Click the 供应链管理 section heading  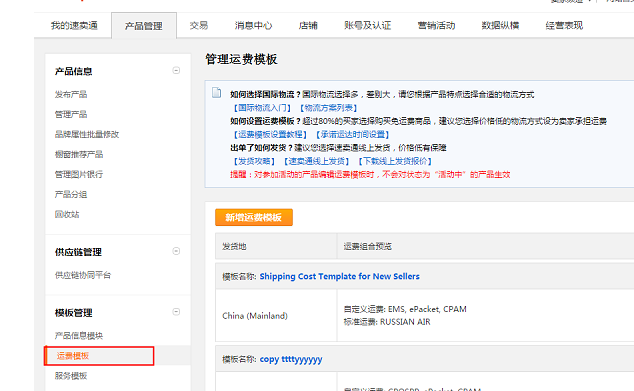[78, 252]
